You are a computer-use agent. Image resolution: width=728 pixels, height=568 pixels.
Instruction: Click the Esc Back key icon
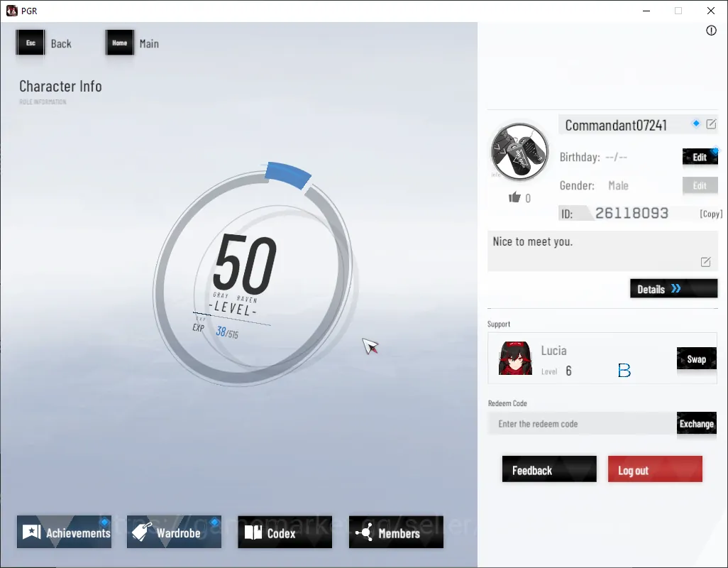31,43
